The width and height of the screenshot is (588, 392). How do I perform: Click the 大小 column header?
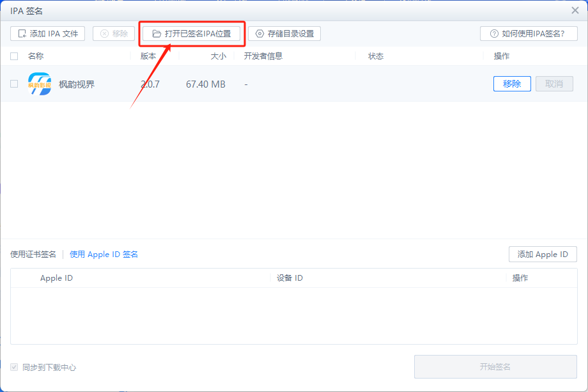click(x=218, y=56)
